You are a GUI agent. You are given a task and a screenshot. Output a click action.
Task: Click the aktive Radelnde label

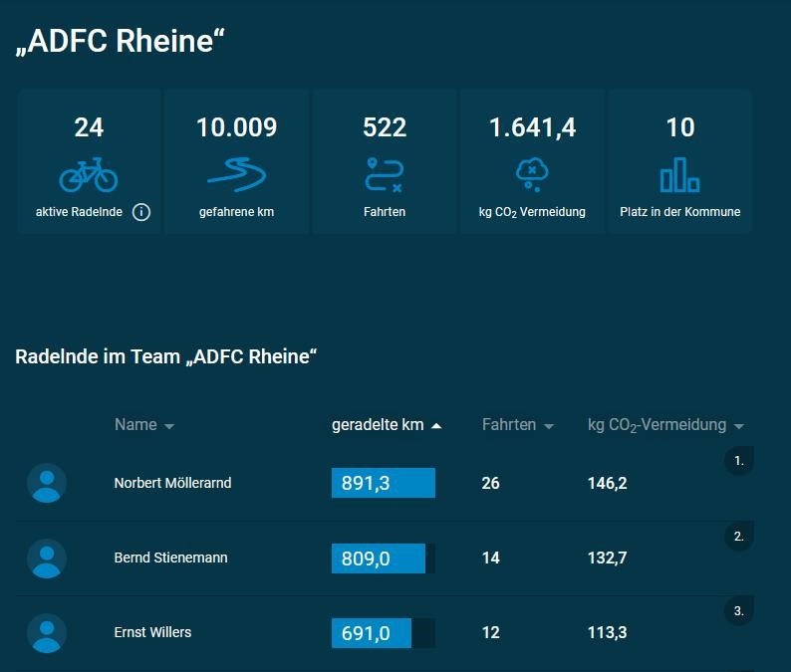coord(79,212)
